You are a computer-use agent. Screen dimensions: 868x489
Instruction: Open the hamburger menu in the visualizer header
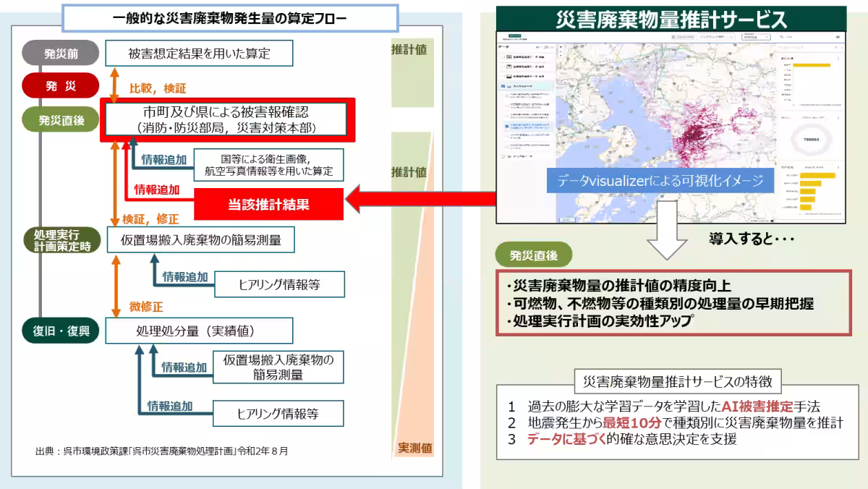pyautogui.click(x=839, y=36)
